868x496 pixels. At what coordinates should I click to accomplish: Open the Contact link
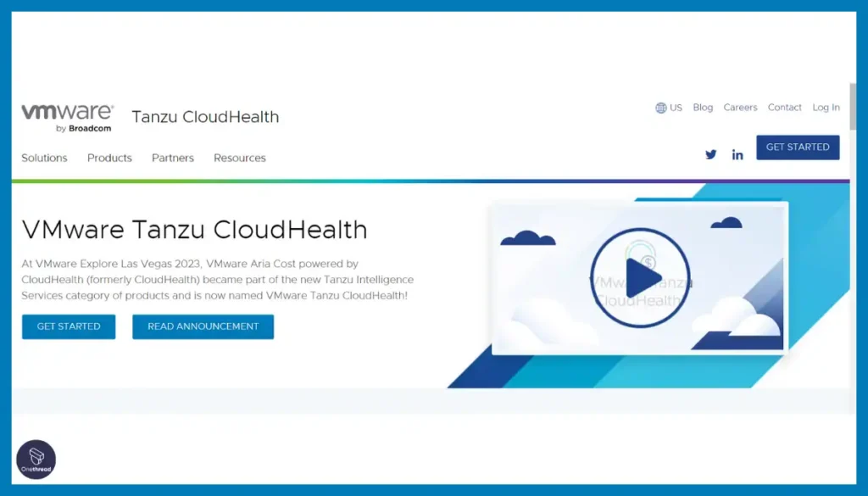(784, 108)
